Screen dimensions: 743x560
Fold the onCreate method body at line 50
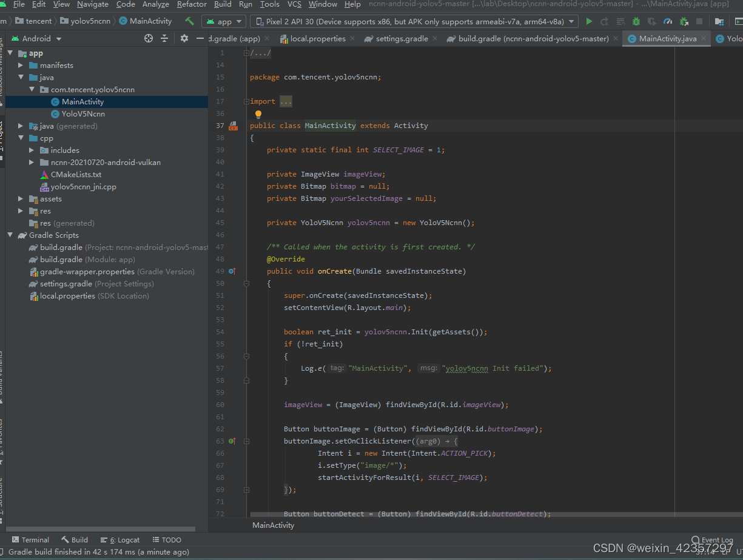coord(246,283)
